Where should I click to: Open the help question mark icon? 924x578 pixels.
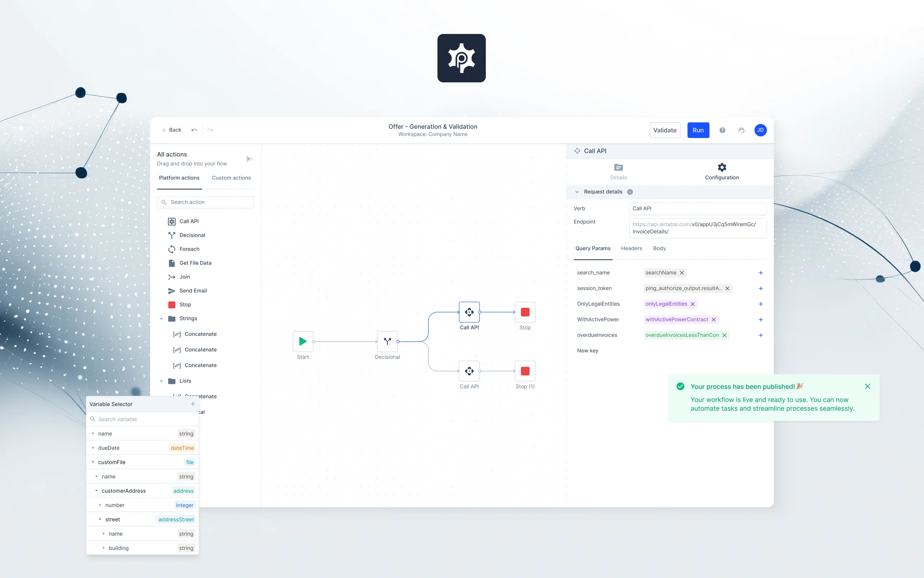pos(722,130)
